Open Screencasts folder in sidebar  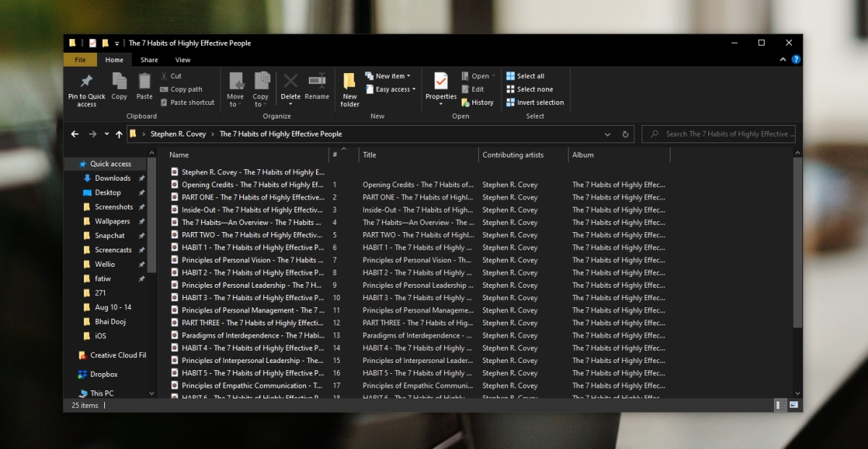[x=113, y=250]
